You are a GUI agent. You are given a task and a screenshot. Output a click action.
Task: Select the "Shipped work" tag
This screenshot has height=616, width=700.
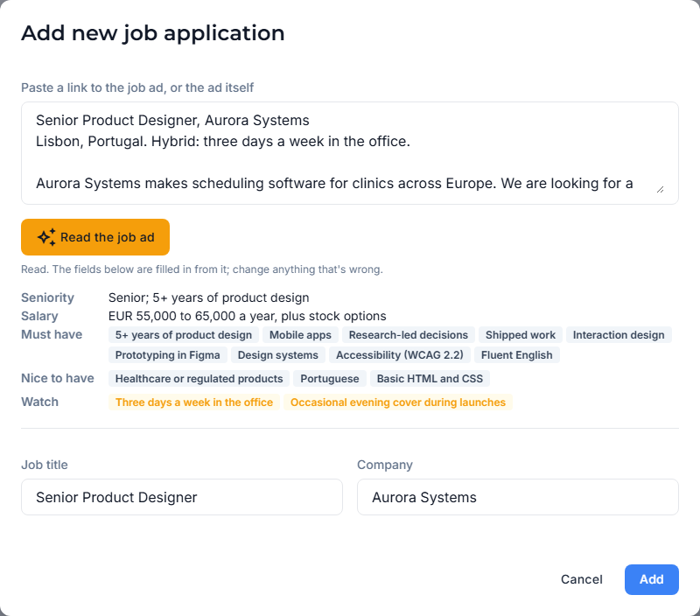tap(521, 335)
